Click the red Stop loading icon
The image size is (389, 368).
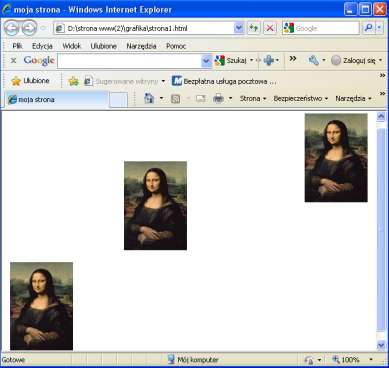[x=270, y=28]
